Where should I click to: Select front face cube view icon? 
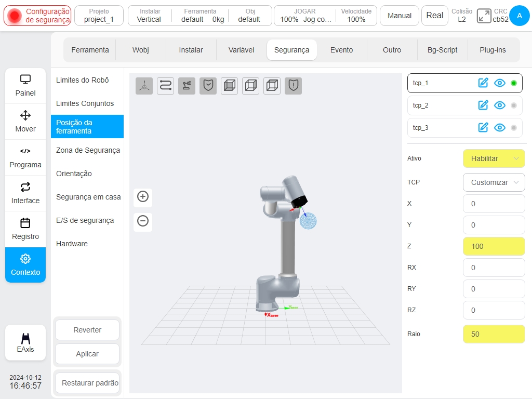coord(229,86)
